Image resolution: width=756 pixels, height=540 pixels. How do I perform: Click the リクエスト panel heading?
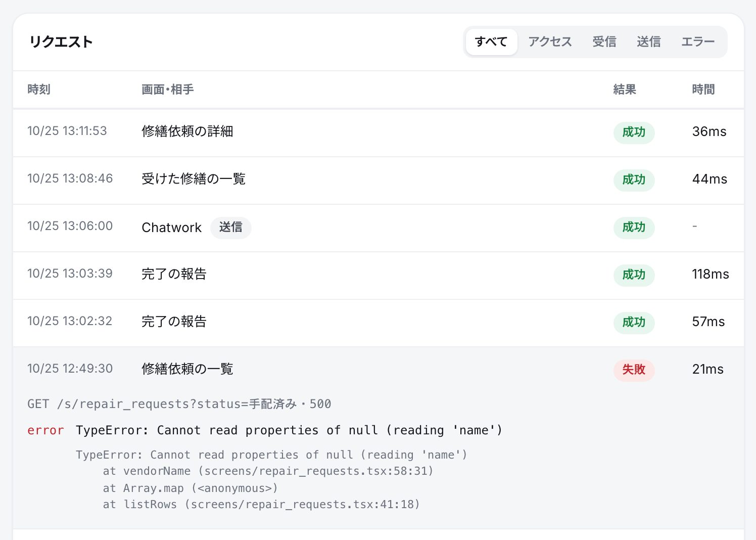click(61, 42)
